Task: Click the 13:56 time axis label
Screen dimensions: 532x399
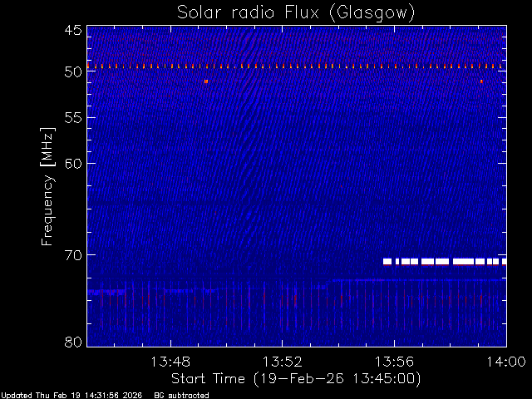Action: click(x=394, y=362)
